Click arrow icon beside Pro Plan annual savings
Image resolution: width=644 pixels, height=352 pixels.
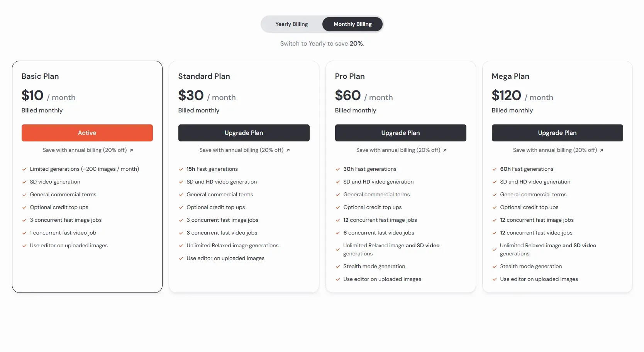tap(445, 150)
